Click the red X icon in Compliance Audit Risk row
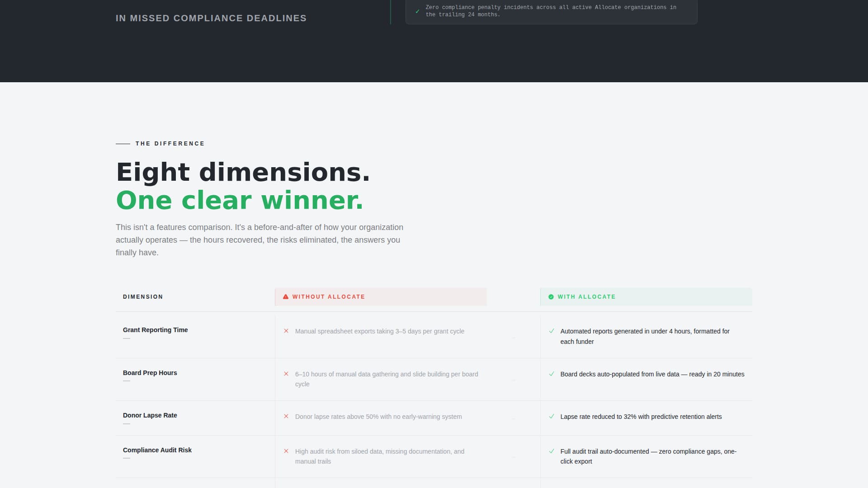The width and height of the screenshot is (868, 488). 286,451
